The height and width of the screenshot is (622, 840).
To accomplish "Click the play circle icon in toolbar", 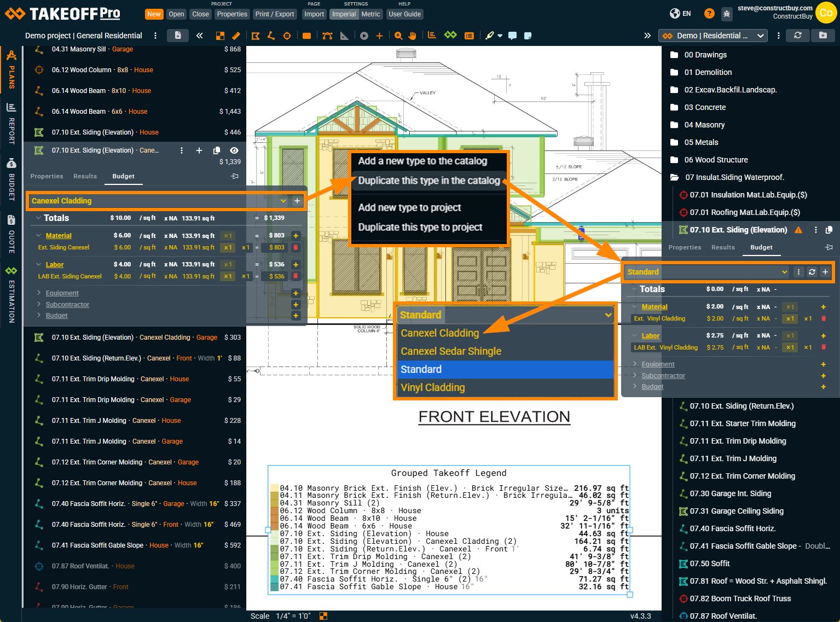I will tap(364, 36).
